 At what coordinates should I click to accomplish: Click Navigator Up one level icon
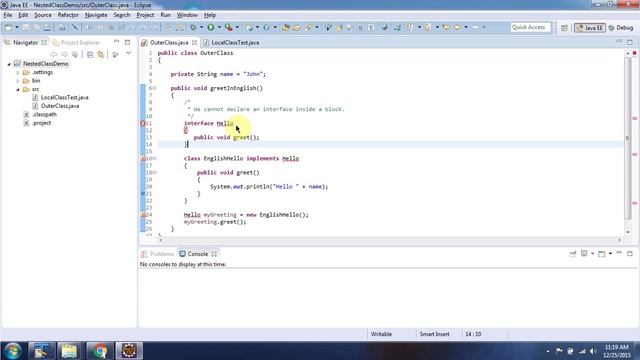pyautogui.click(x=75, y=54)
